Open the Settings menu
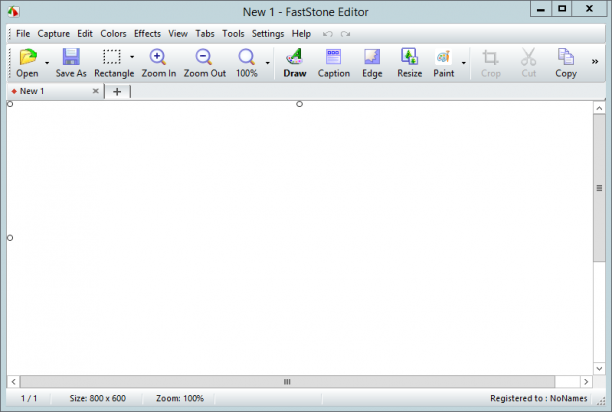 point(268,34)
